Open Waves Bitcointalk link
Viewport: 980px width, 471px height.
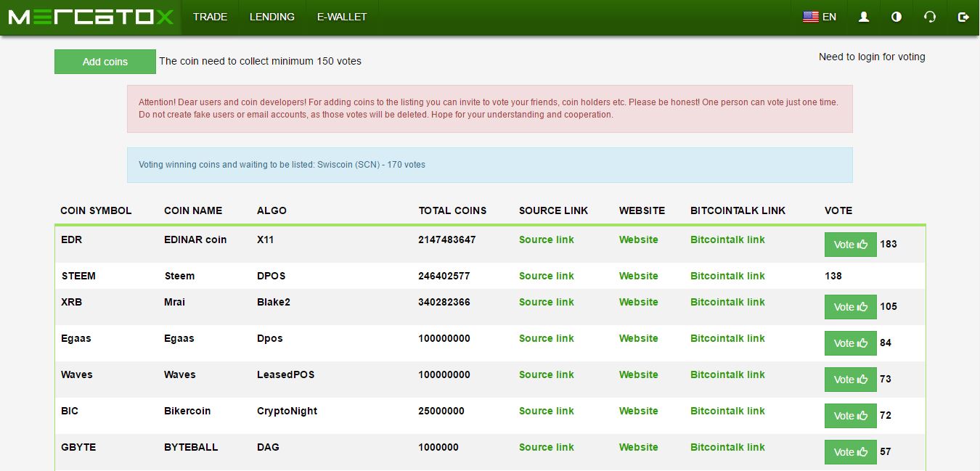(727, 374)
